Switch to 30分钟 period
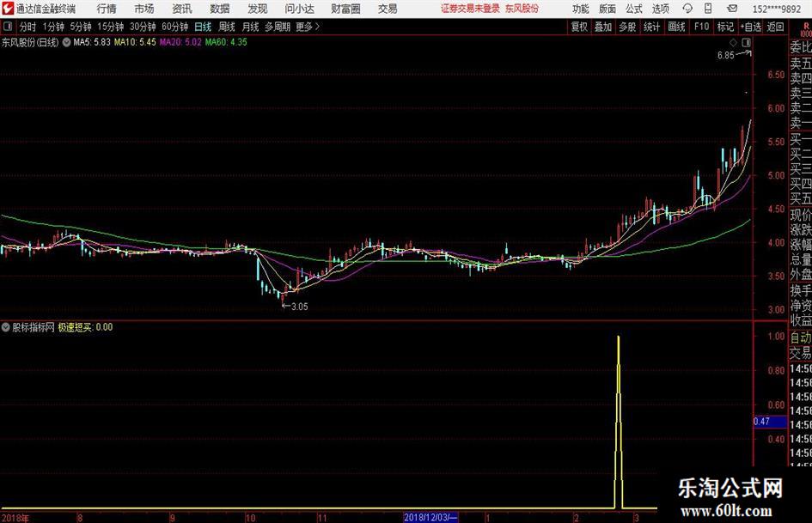The height and width of the screenshot is (523, 812). point(143,27)
